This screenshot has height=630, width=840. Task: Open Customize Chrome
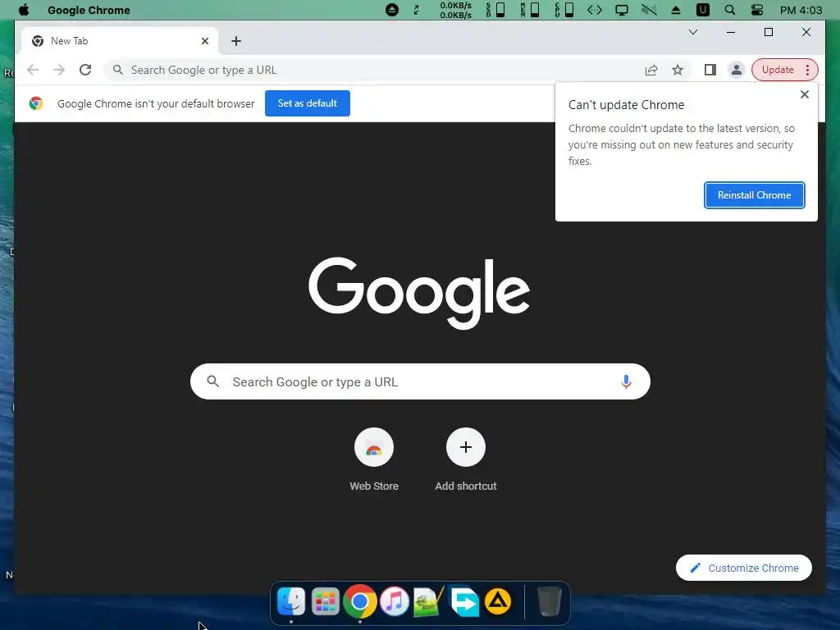click(x=743, y=568)
